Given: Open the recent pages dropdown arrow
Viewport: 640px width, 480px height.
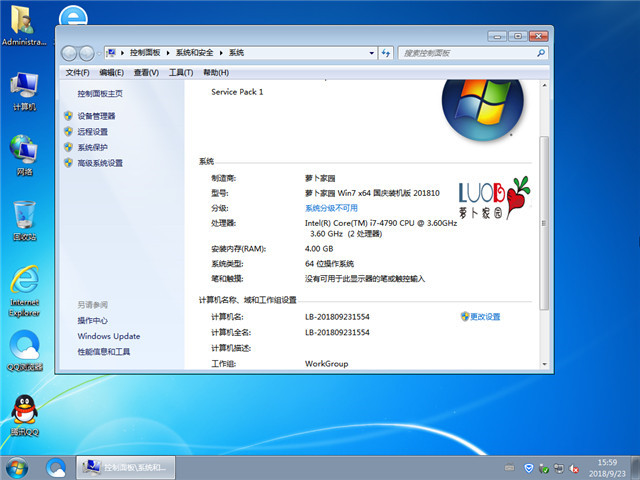Looking at the screenshot, I should click(98, 53).
